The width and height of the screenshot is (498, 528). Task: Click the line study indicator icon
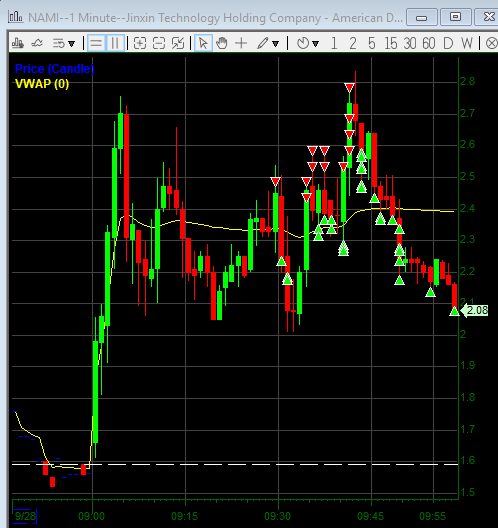tap(37, 43)
